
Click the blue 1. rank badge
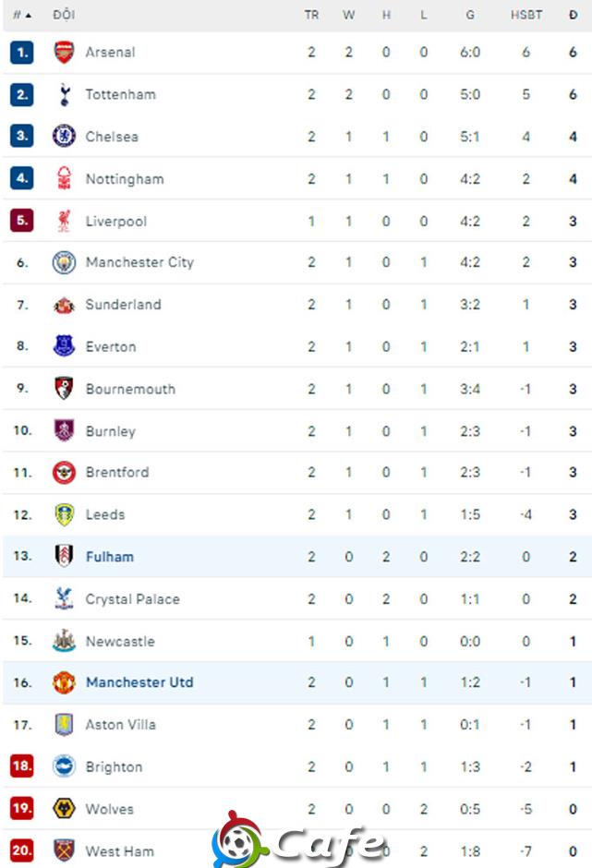pyautogui.click(x=21, y=52)
